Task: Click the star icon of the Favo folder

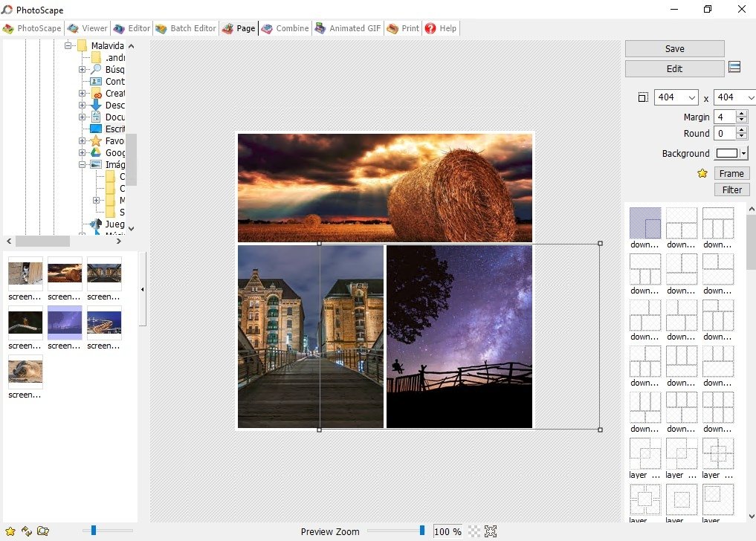Action: click(96, 140)
